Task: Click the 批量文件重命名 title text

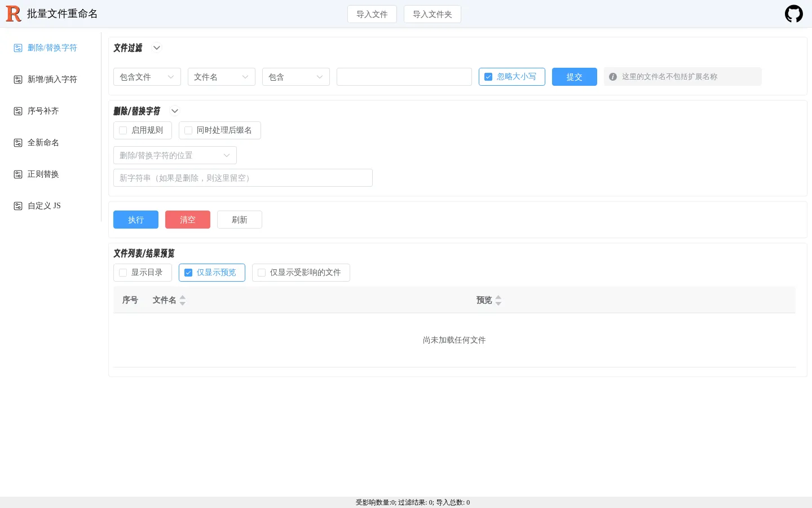Action: [62, 14]
